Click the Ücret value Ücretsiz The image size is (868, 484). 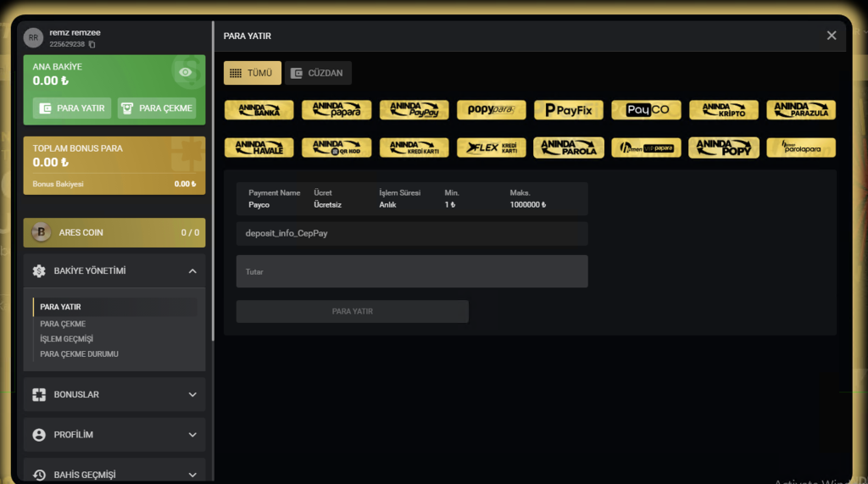click(328, 205)
